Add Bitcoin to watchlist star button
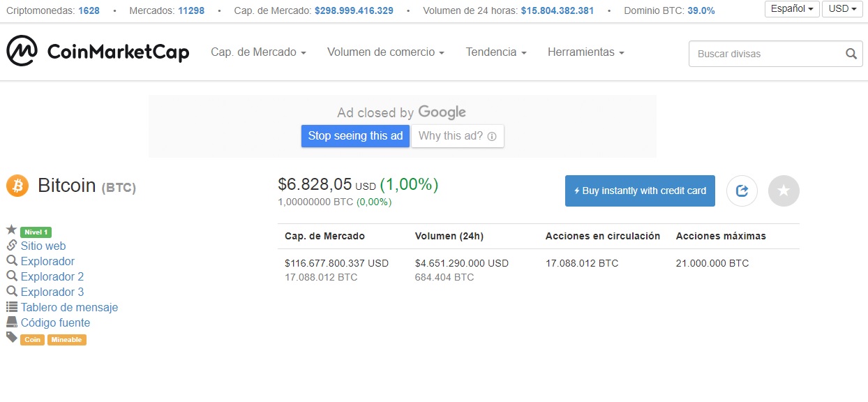868x402 pixels. coord(784,191)
